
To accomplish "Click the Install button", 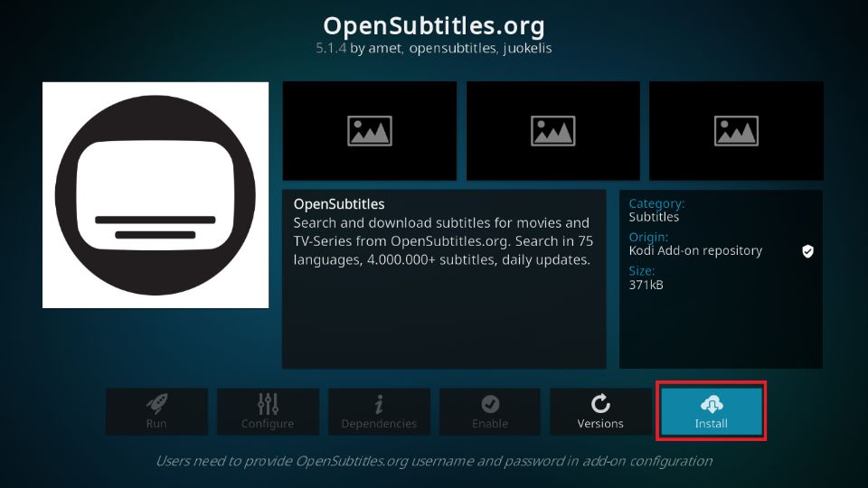I will 712,411.
